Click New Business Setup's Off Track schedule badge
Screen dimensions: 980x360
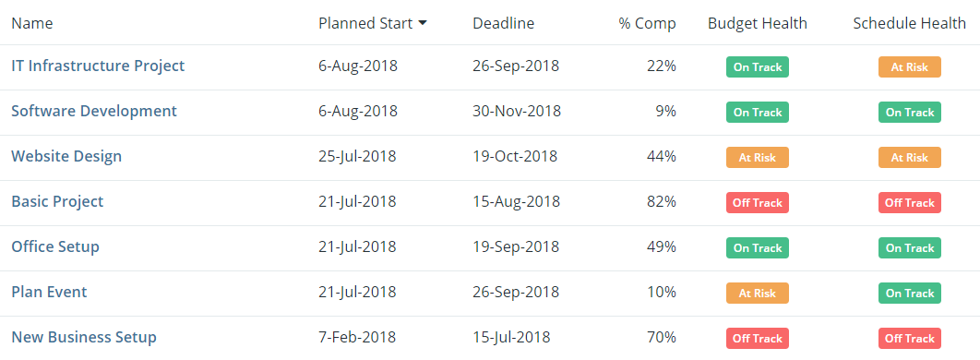point(909,338)
